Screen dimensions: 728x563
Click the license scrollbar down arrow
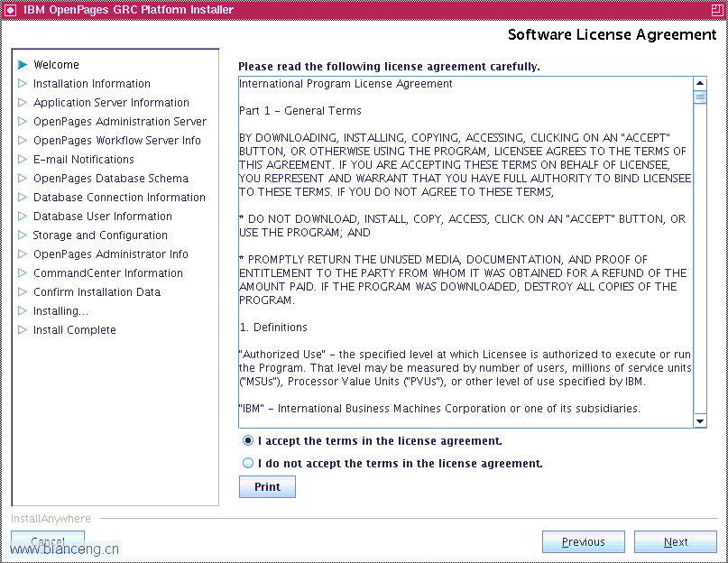point(700,420)
